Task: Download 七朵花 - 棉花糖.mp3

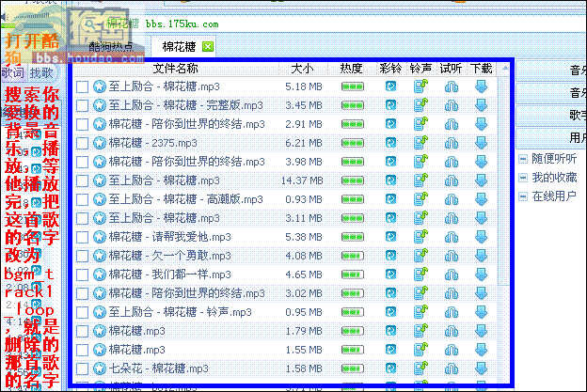Action: (481, 368)
